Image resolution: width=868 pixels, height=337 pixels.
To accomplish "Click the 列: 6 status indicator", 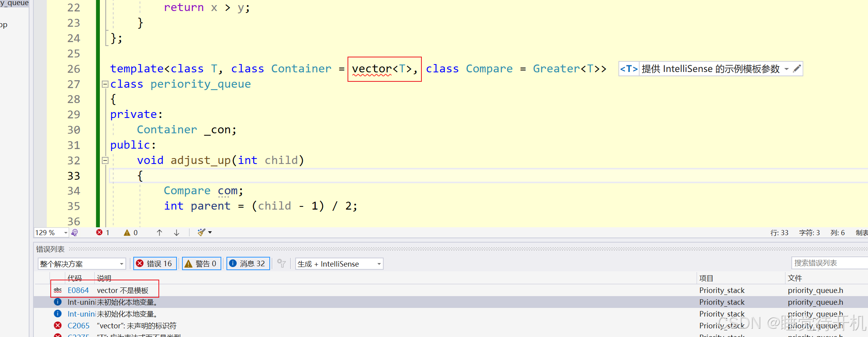I will (837, 233).
